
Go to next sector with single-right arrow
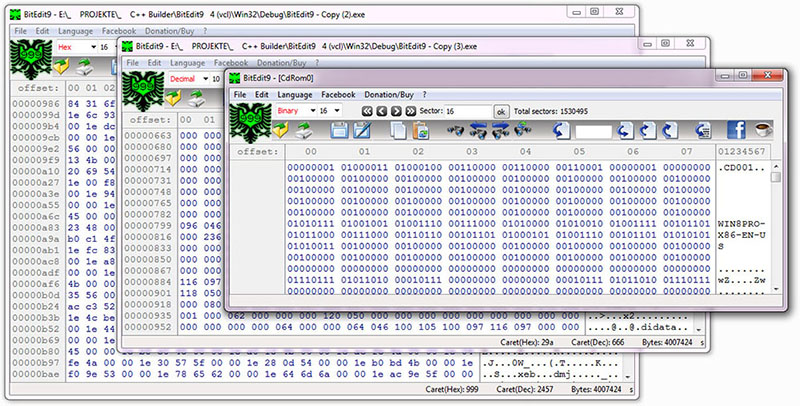tap(396, 111)
